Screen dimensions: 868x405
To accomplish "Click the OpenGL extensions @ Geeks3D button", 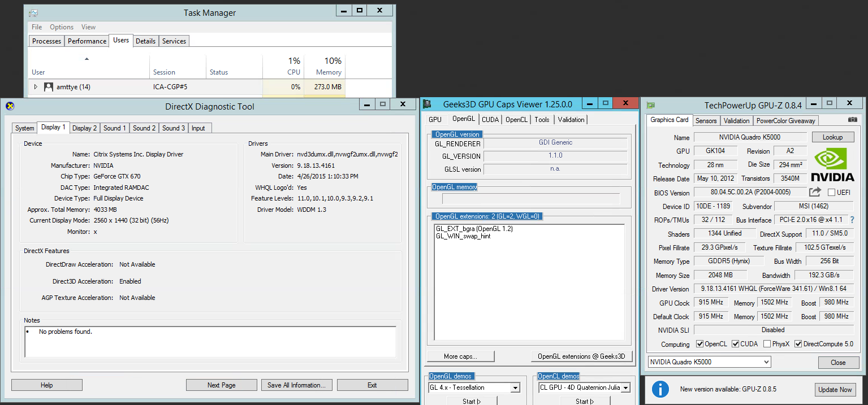I will pyautogui.click(x=581, y=356).
